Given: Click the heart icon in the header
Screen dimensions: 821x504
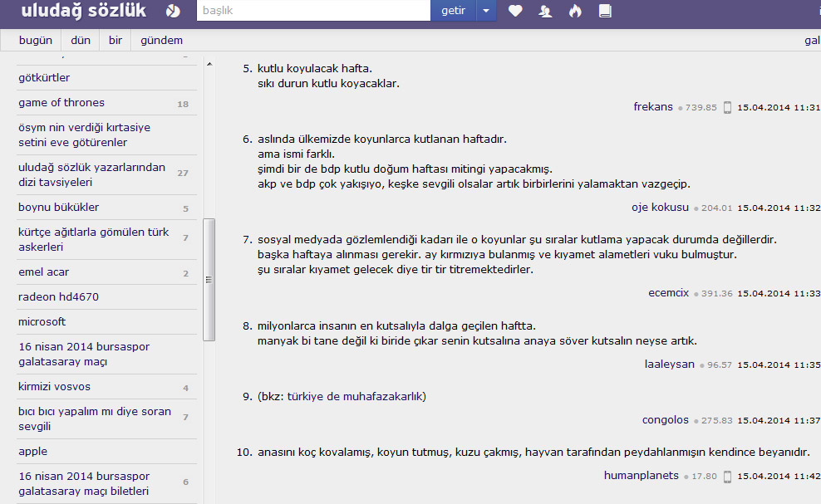Looking at the screenshot, I should [515, 11].
